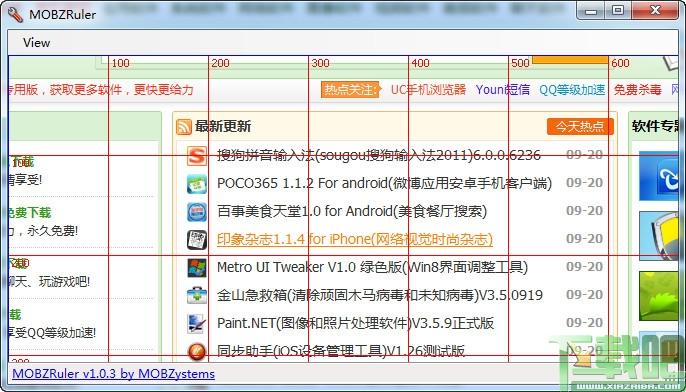Click the 聊天、玩游戏吧! text

click(49, 282)
